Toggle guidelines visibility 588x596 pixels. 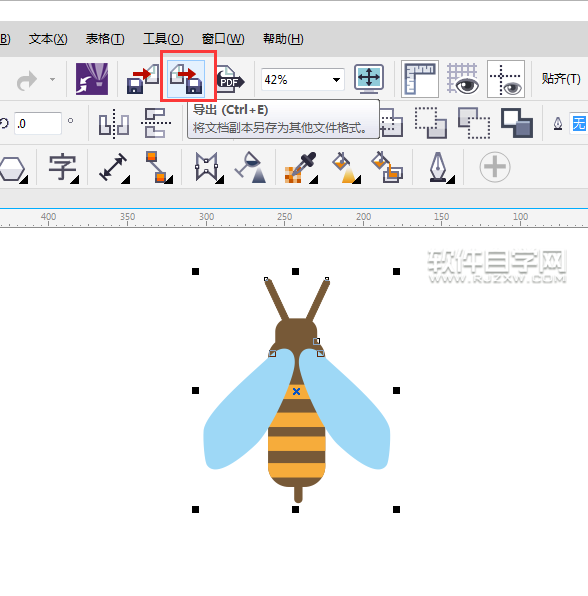coord(506,79)
